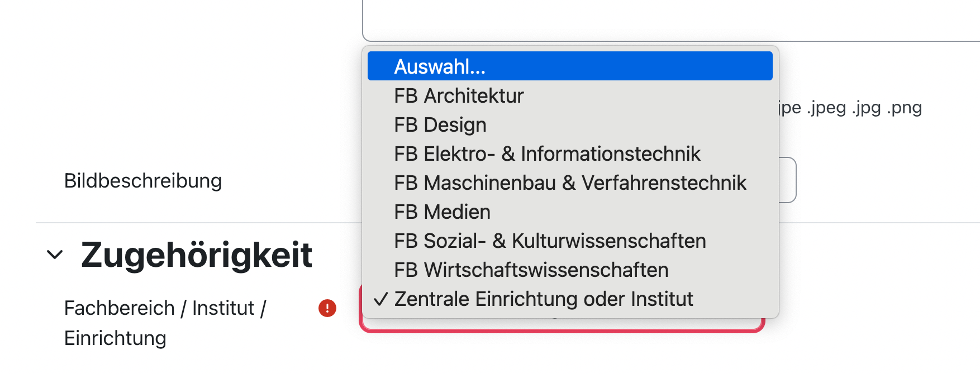Collapse the Zugehörigkeit section chevron
Viewport: 980px width, 374px height.
(x=55, y=255)
